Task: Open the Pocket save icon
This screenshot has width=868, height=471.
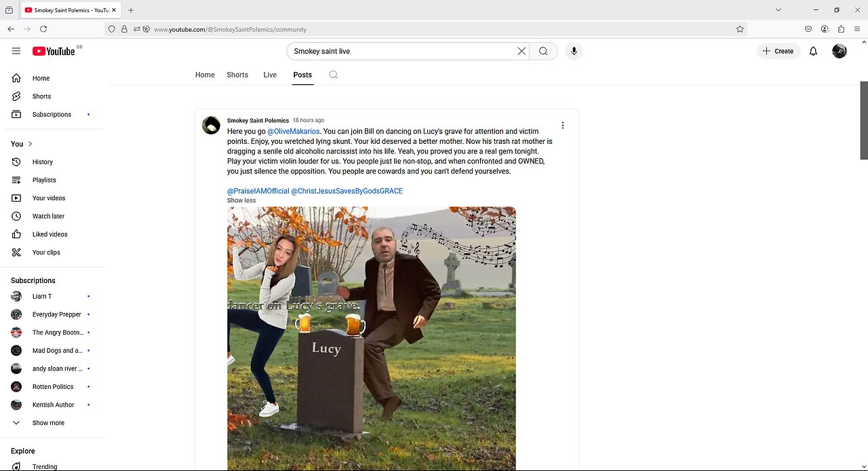Action: (x=808, y=29)
